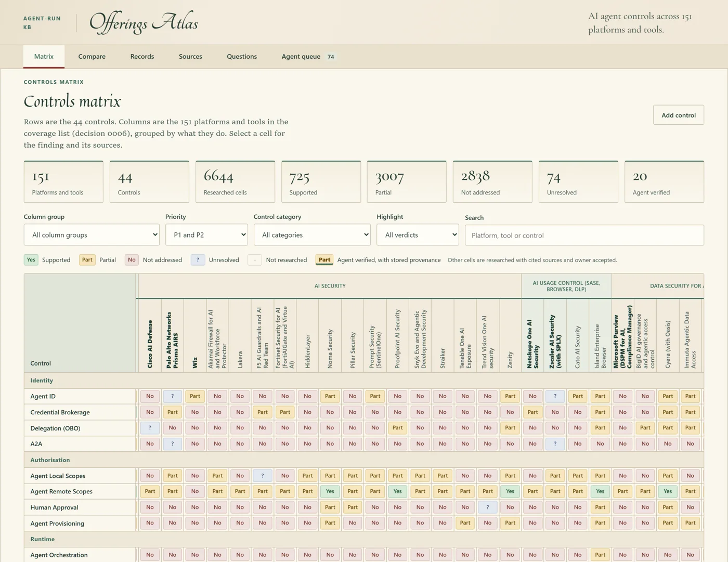Click the Agent Remote Scopes row label
Image resolution: width=728 pixels, height=562 pixels.
pyautogui.click(x=61, y=491)
